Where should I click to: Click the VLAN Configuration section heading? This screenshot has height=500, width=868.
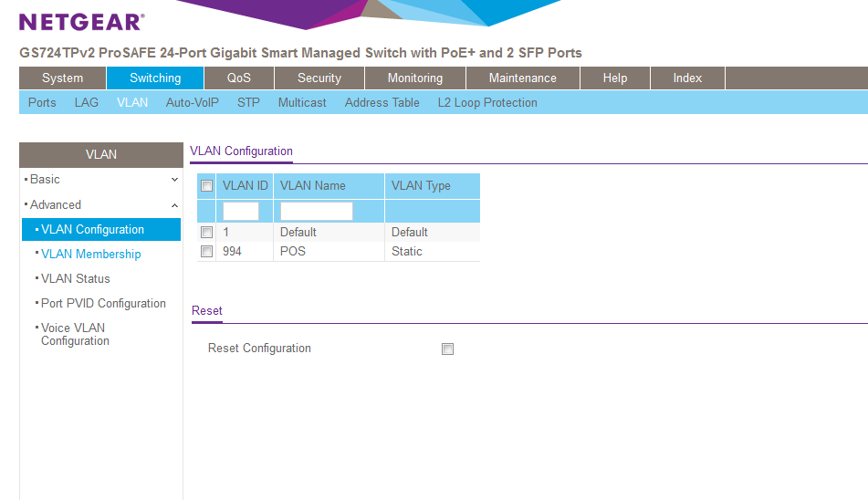(241, 151)
